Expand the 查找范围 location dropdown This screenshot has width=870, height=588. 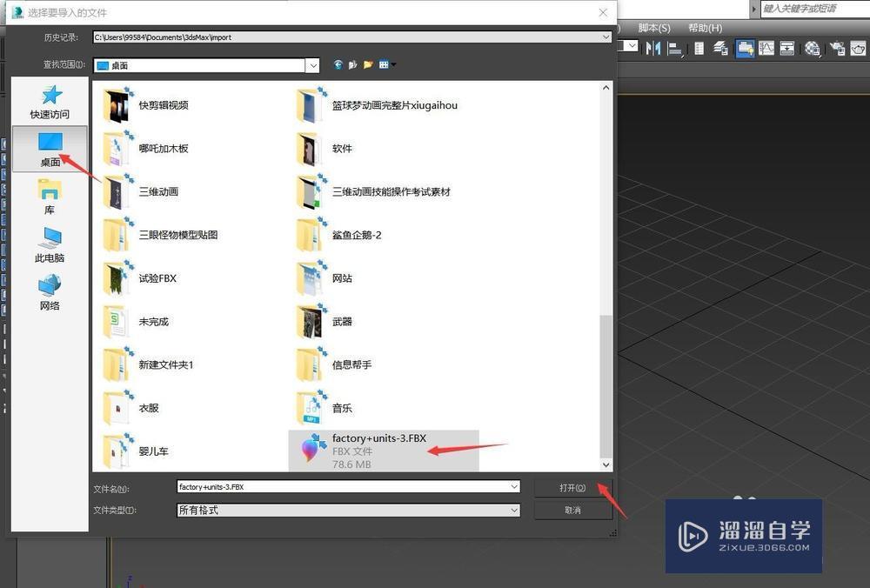(x=312, y=65)
